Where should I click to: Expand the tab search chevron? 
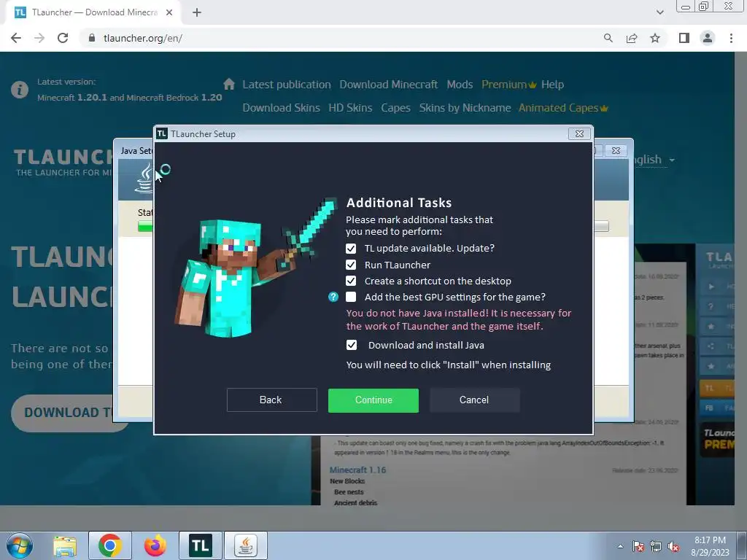659,12
